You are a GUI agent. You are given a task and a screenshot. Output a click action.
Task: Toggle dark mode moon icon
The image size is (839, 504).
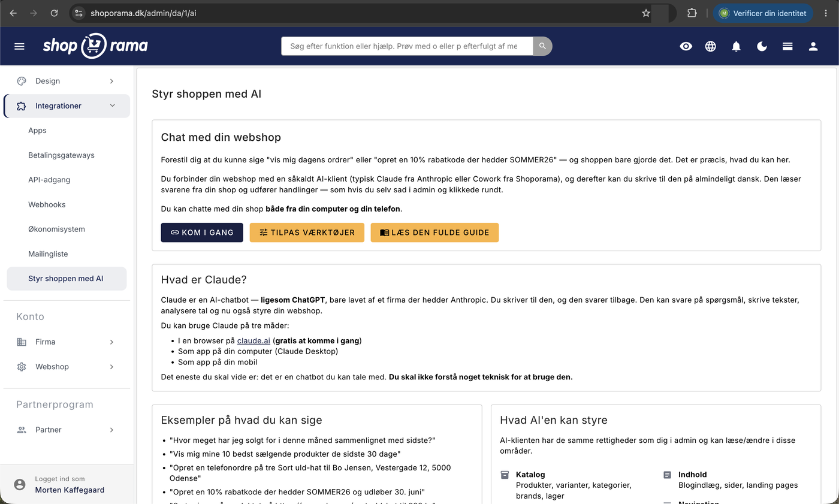762,46
